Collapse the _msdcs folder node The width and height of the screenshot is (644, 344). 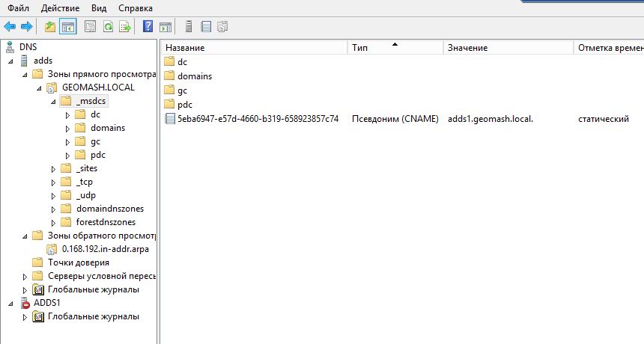[x=53, y=102]
